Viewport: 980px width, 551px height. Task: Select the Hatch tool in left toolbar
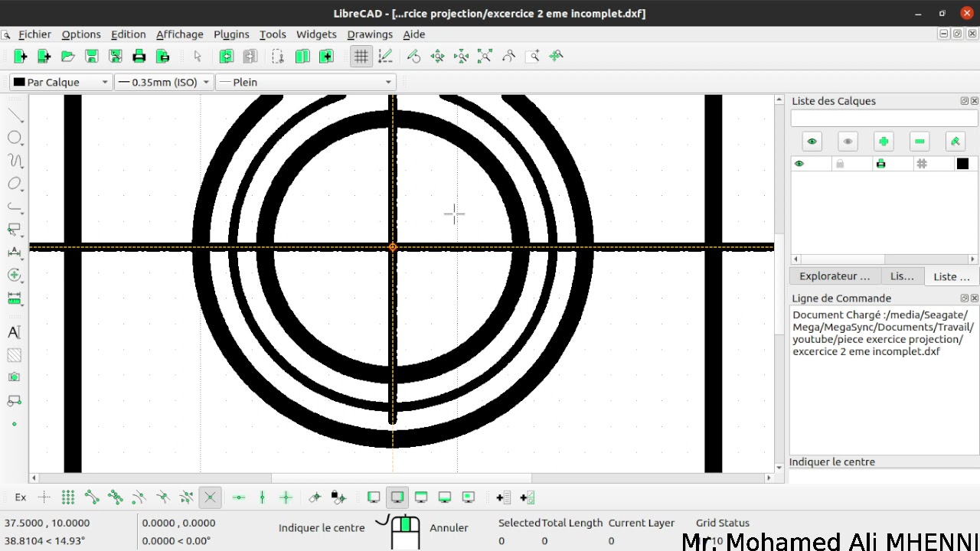click(15, 355)
